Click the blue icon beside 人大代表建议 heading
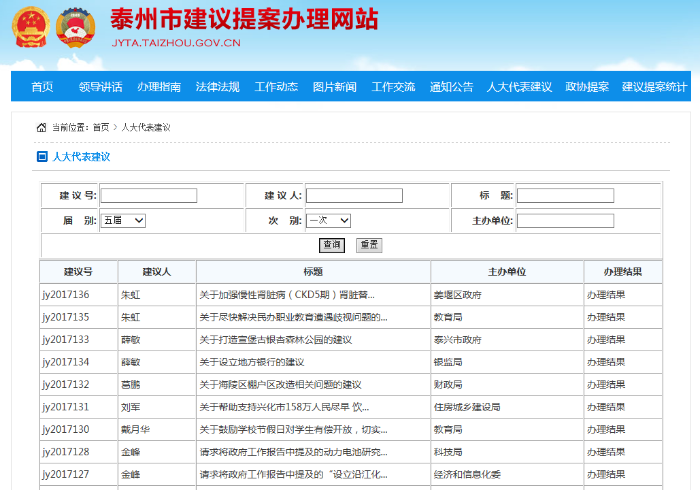The image size is (700, 490). tap(41, 157)
